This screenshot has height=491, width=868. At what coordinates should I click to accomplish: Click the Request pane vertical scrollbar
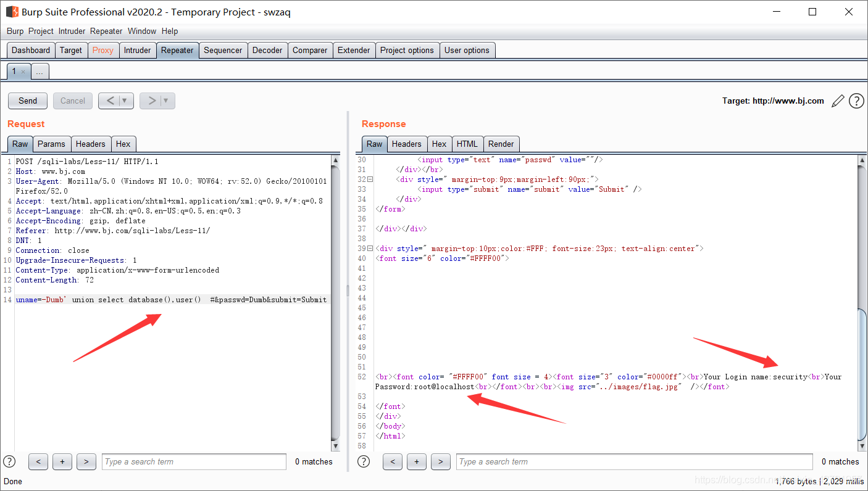(x=336, y=303)
